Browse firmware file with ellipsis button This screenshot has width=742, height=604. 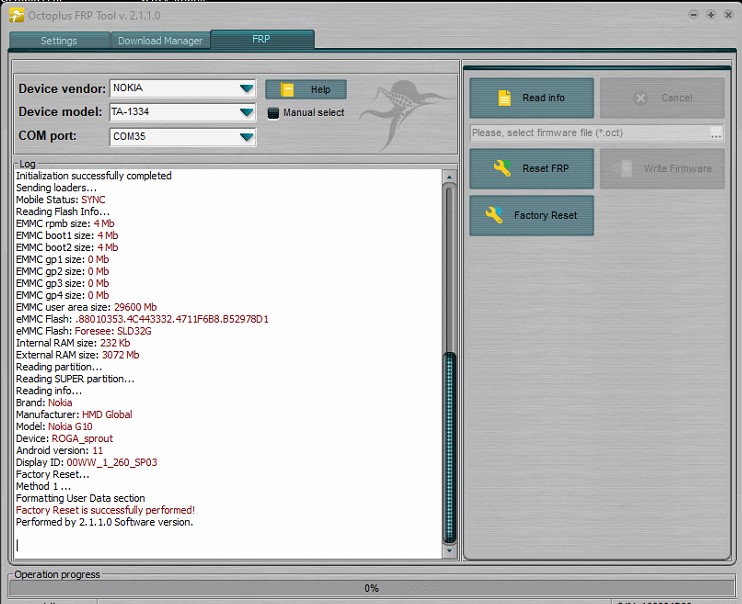pyautogui.click(x=716, y=133)
